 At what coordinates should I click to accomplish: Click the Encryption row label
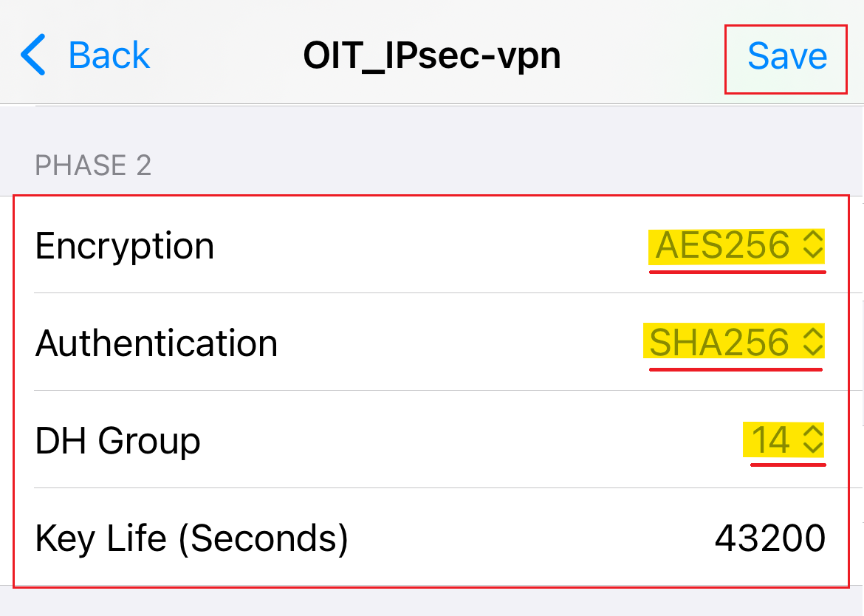tap(125, 246)
